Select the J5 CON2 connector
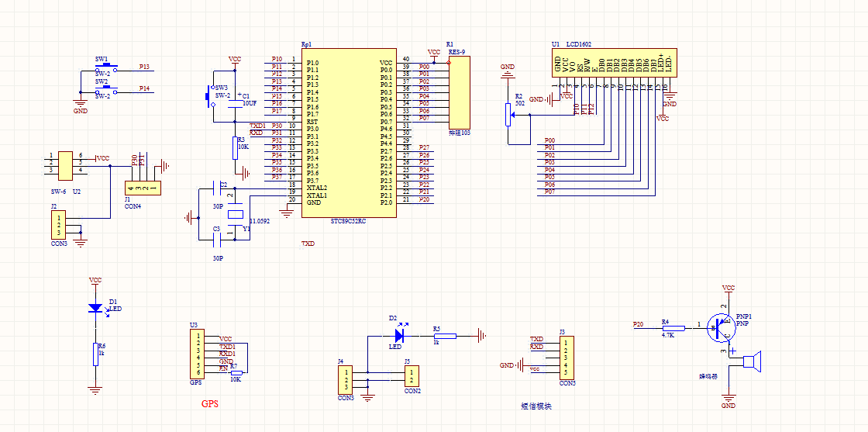Image resolution: width=868 pixels, height=432 pixels. click(x=412, y=377)
